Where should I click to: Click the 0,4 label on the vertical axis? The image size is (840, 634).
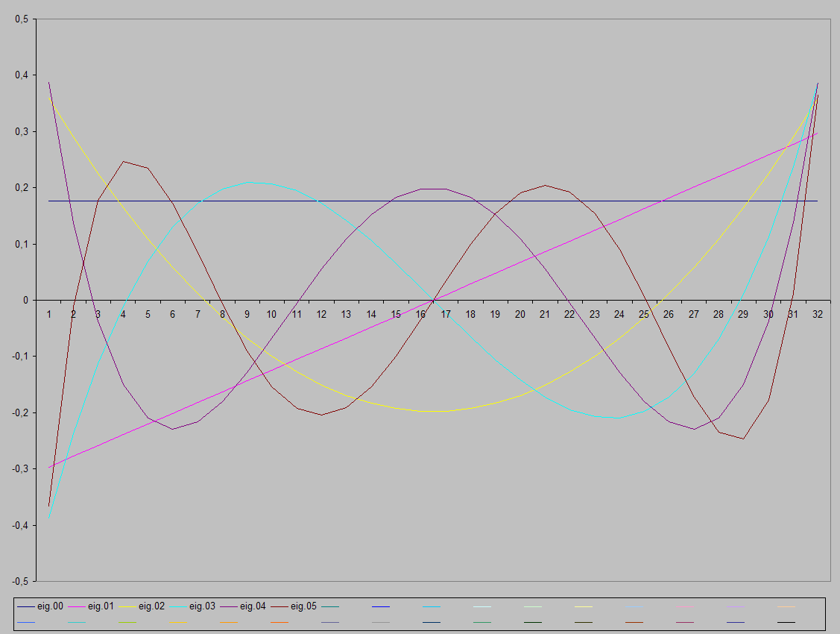(x=22, y=75)
